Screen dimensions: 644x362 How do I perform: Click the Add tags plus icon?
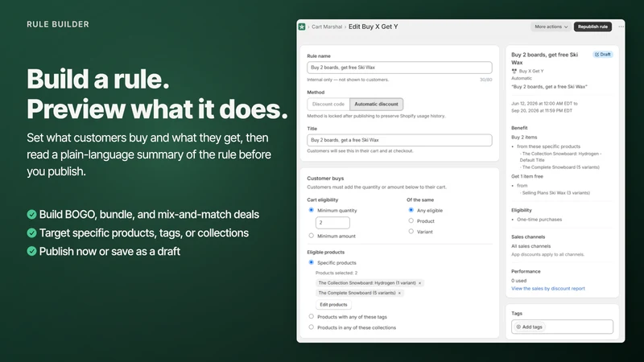(x=518, y=327)
